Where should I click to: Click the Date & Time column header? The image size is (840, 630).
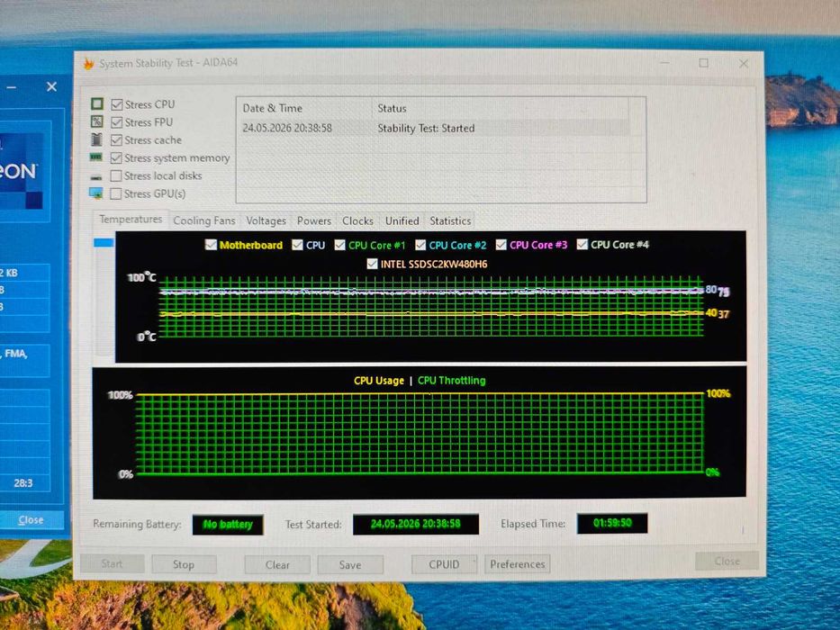304,108
